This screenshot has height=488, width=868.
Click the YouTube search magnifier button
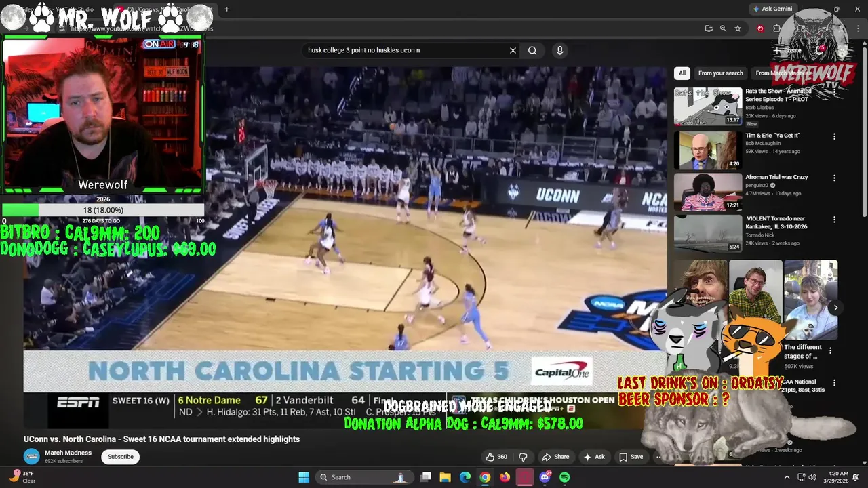(532, 50)
